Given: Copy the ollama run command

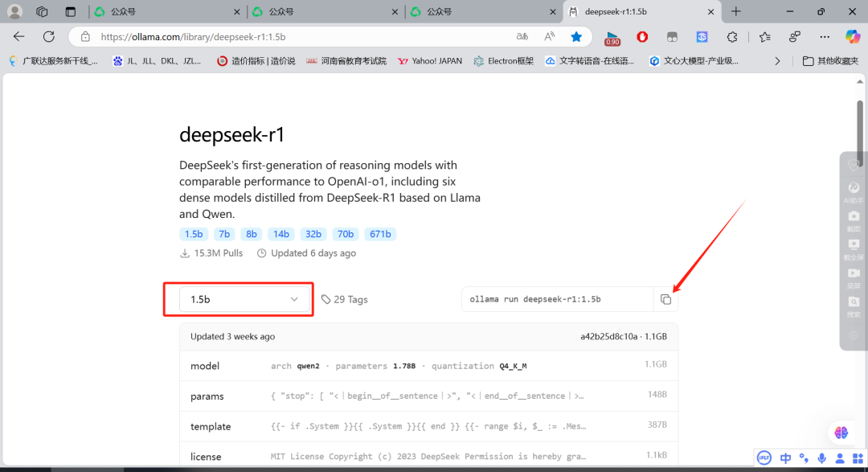Looking at the screenshot, I should coord(665,300).
